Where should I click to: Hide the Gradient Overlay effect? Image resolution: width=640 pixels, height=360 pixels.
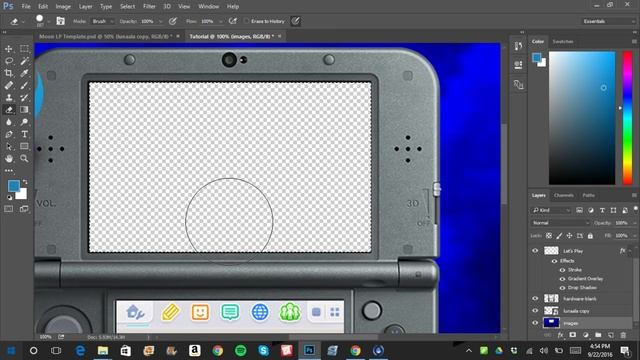[x=562, y=279]
